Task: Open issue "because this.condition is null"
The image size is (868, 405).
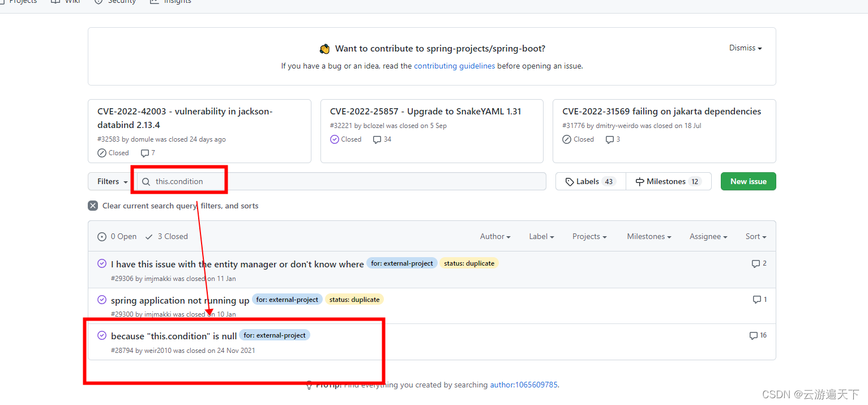Action: click(173, 335)
